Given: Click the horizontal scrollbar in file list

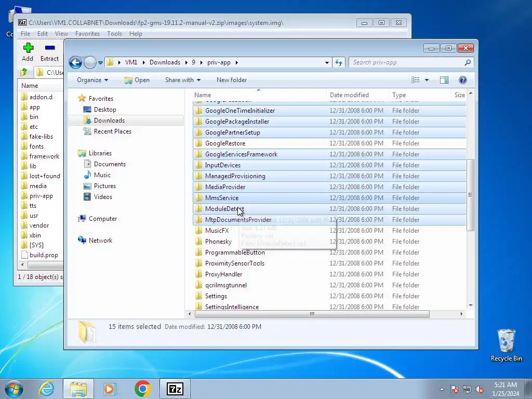Looking at the screenshot, I should (312, 314).
